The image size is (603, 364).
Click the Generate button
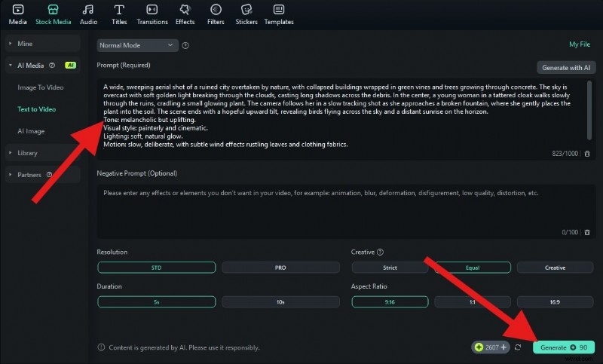pyautogui.click(x=563, y=347)
